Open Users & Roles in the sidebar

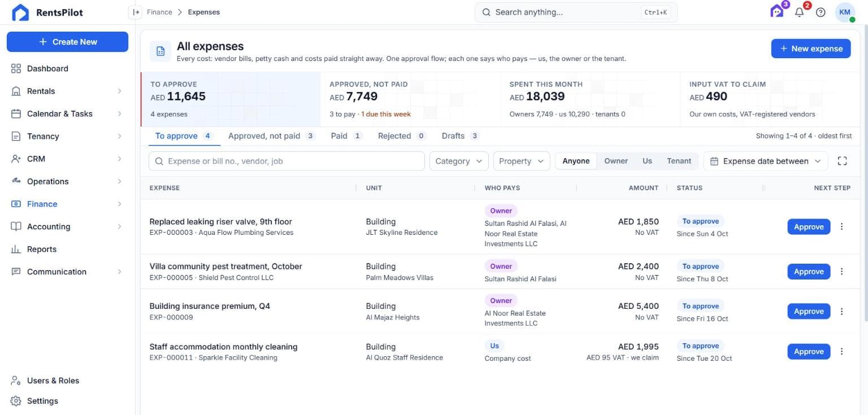(x=67, y=381)
